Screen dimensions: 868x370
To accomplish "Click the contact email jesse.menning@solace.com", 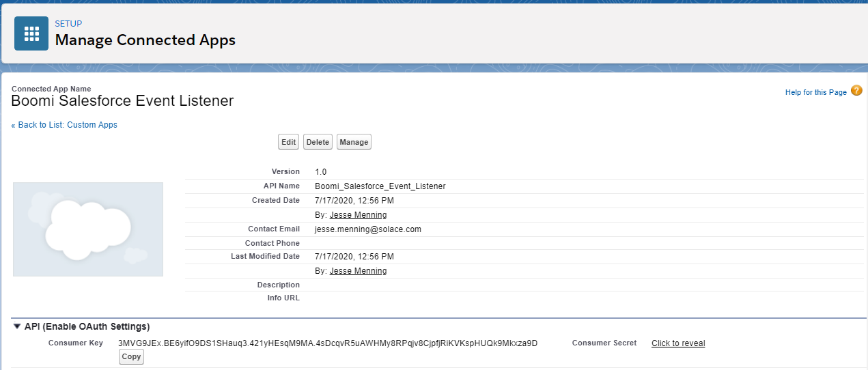I will coord(368,229).
